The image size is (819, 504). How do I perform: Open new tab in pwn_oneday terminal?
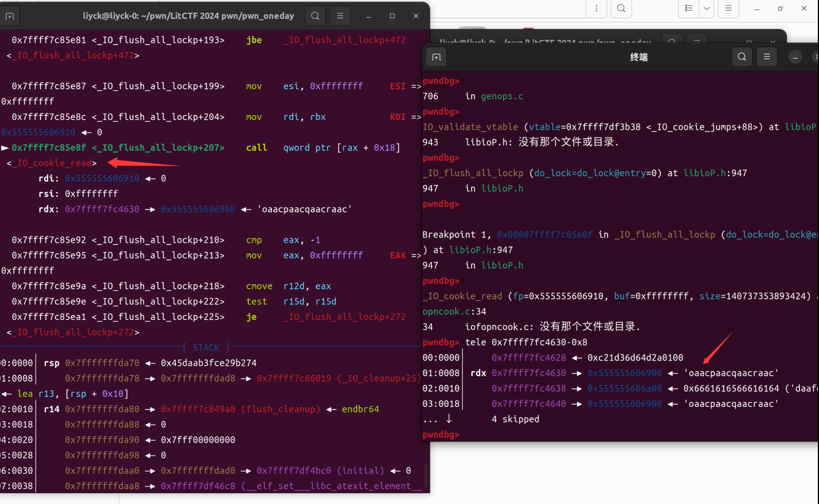tap(10, 16)
